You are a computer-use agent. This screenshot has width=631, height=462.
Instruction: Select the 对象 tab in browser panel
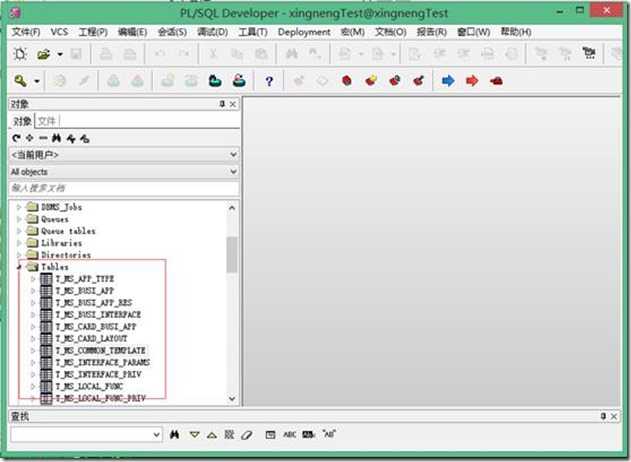point(22,121)
